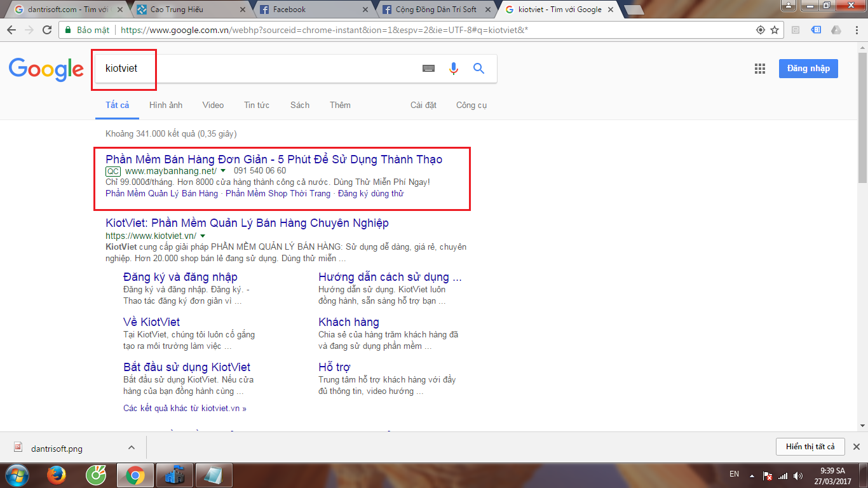Open the Chrome three-dot menu
868x488 pixels.
click(856, 30)
